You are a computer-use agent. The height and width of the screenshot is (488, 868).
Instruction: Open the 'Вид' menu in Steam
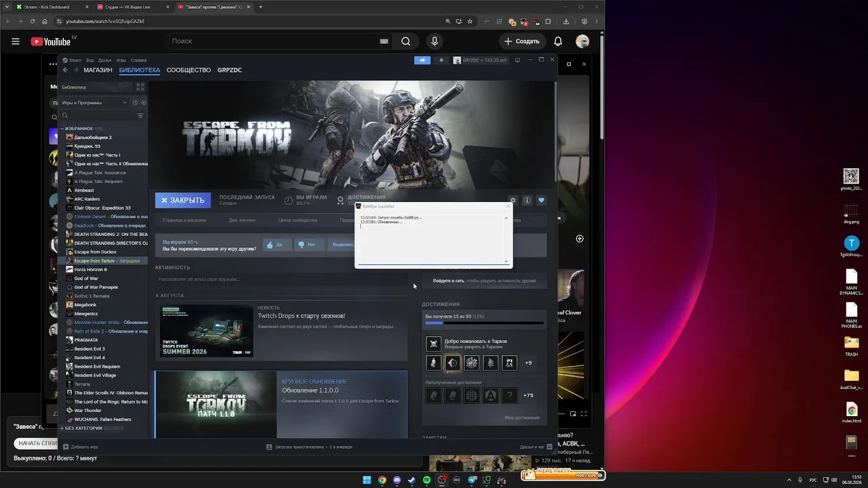(x=90, y=60)
